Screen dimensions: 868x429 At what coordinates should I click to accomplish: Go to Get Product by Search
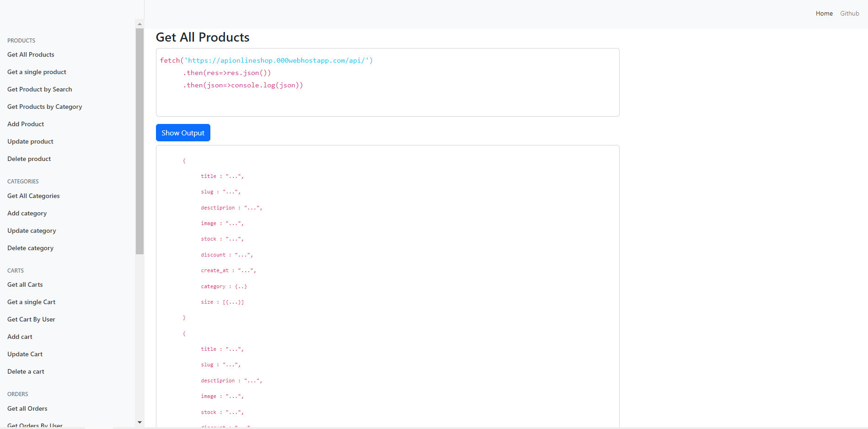coord(39,89)
